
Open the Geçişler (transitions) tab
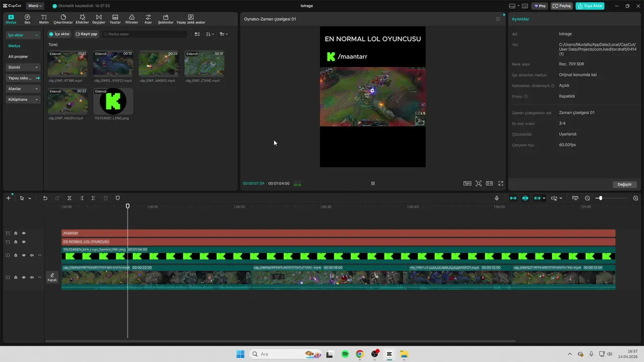tap(99, 19)
